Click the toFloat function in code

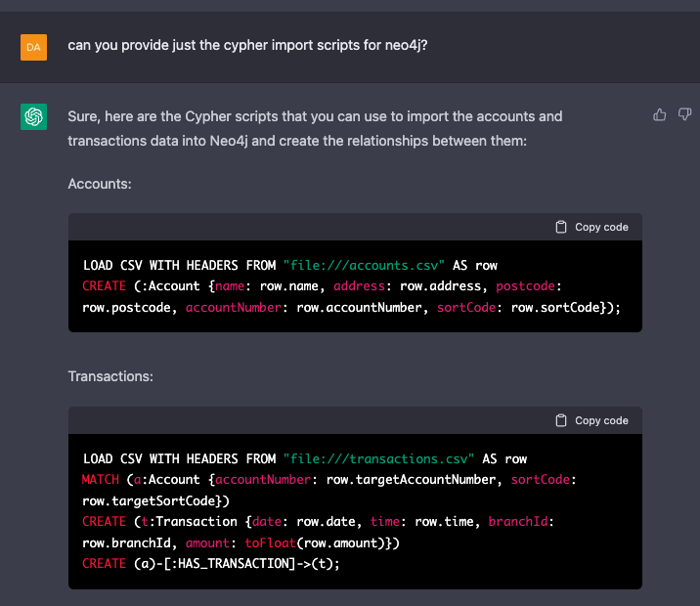(x=270, y=543)
